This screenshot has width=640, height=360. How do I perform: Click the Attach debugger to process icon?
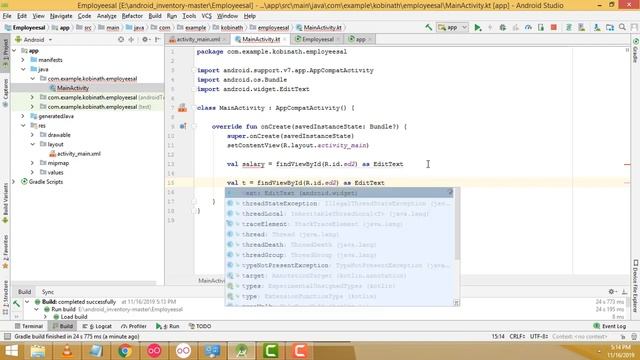coord(541,27)
